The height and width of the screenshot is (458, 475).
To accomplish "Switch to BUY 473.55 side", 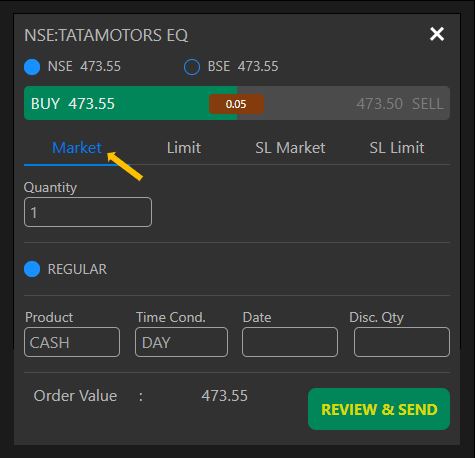I will pyautogui.click(x=130, y=103).
